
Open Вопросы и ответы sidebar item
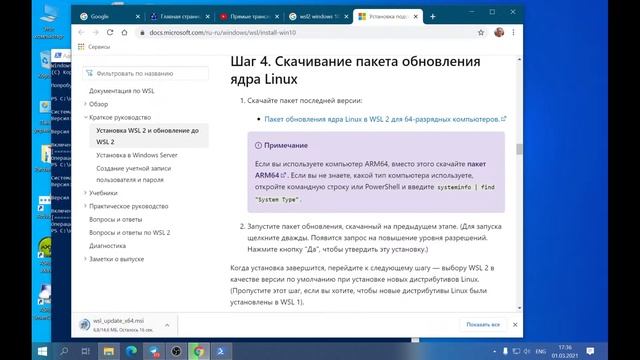pyautogui.click(x=116, y=220)
